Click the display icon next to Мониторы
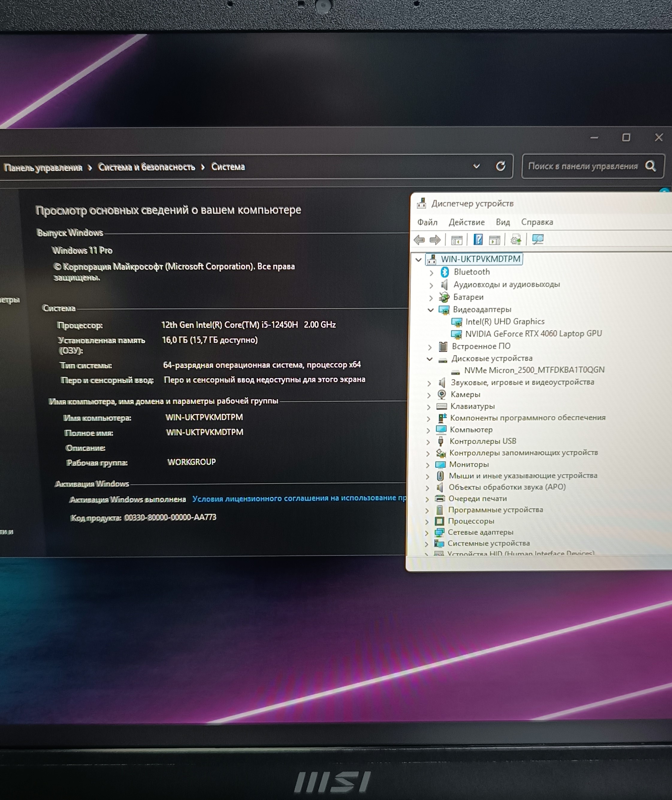Image resolution: width=672 pixels, height=800 pixels. [x=440, y=464]
